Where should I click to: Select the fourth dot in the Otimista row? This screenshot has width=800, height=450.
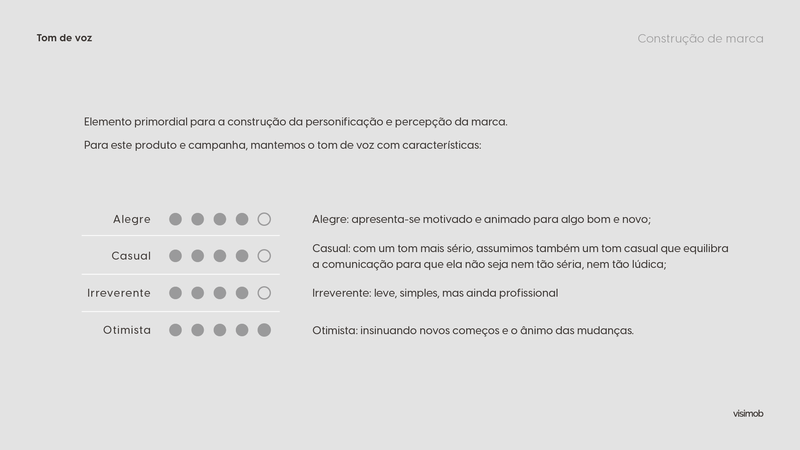point(242,330)
